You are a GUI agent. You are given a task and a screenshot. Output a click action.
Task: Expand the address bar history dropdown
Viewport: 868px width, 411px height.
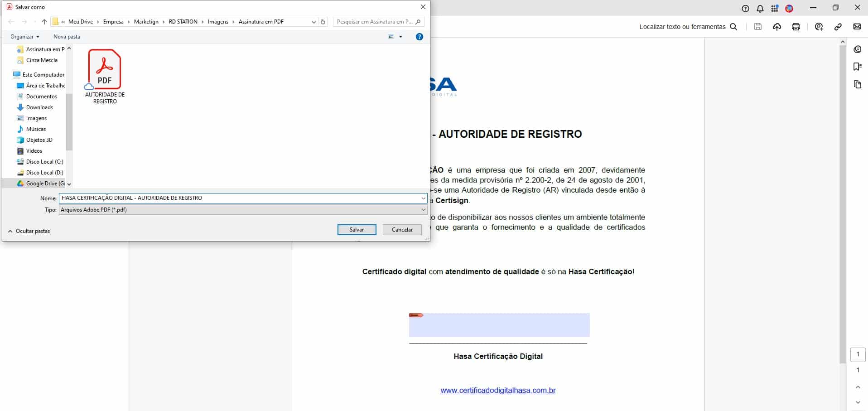pyautogui.click(x=314, y=22)
